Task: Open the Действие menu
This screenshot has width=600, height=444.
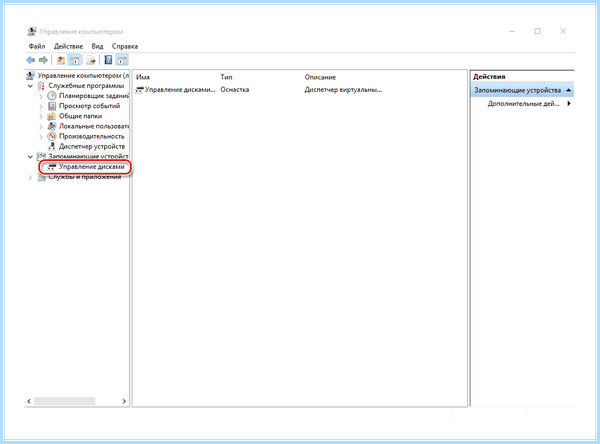Action: coord(68,46)
